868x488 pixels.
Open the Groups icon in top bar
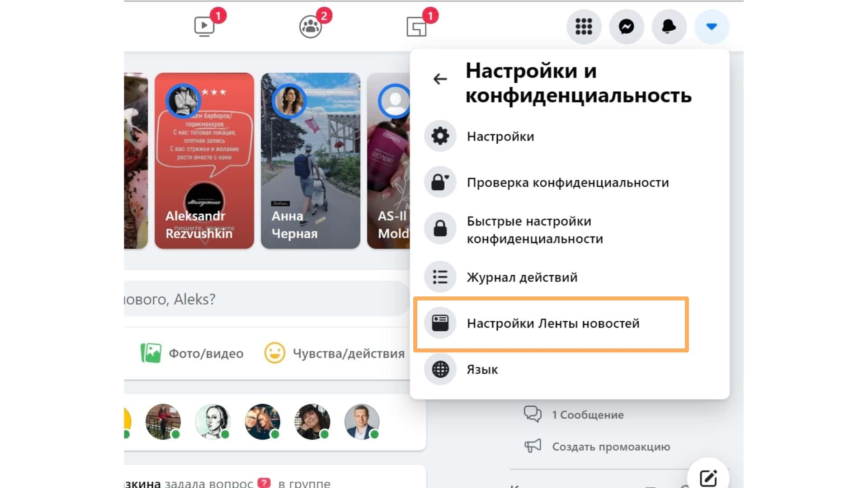click(311, 27)
